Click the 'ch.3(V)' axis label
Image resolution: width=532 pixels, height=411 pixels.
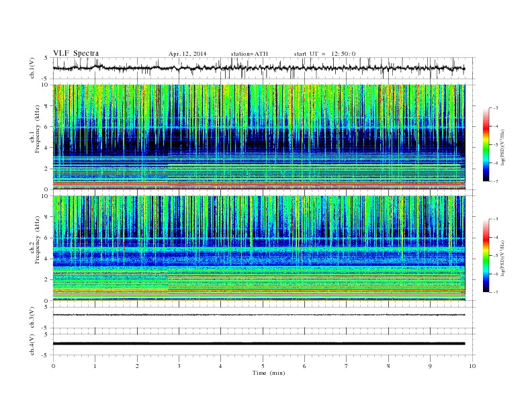coord(32,318)
